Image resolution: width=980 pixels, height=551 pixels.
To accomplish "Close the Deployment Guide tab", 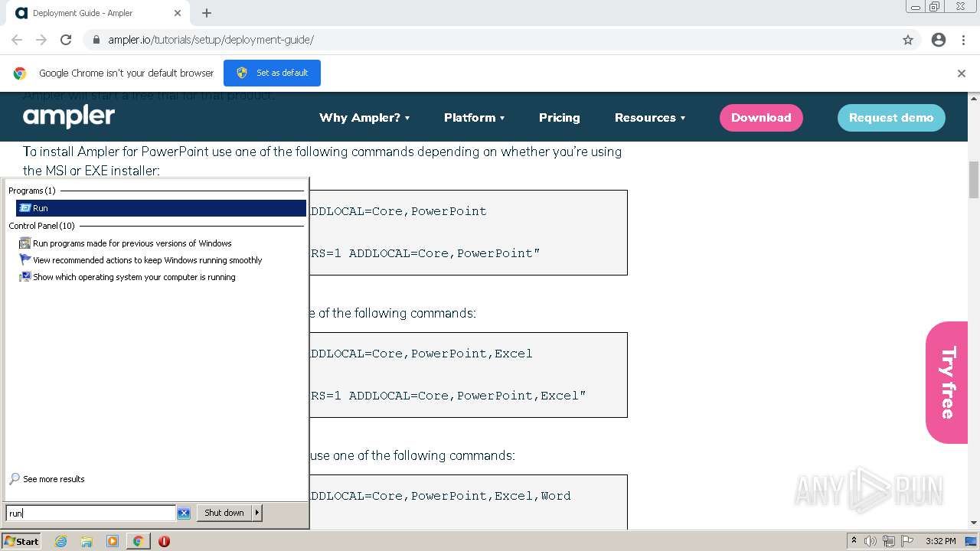I will [x=177, y=13].
